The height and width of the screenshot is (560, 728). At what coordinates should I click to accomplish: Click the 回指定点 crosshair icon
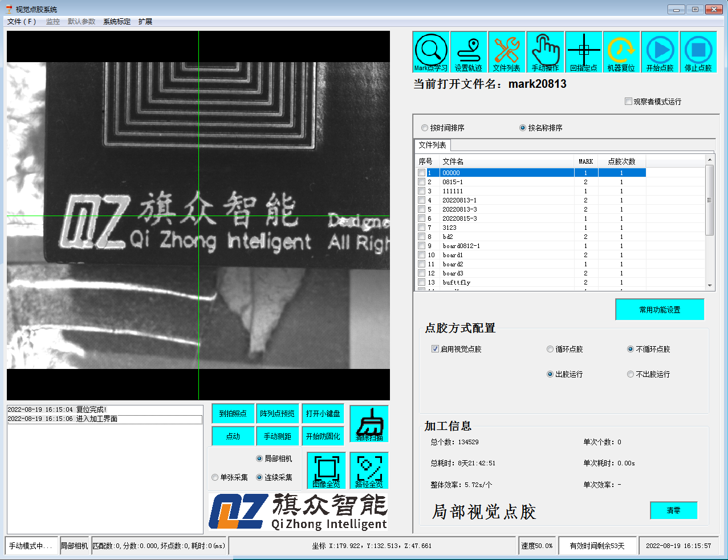(584, 51)
